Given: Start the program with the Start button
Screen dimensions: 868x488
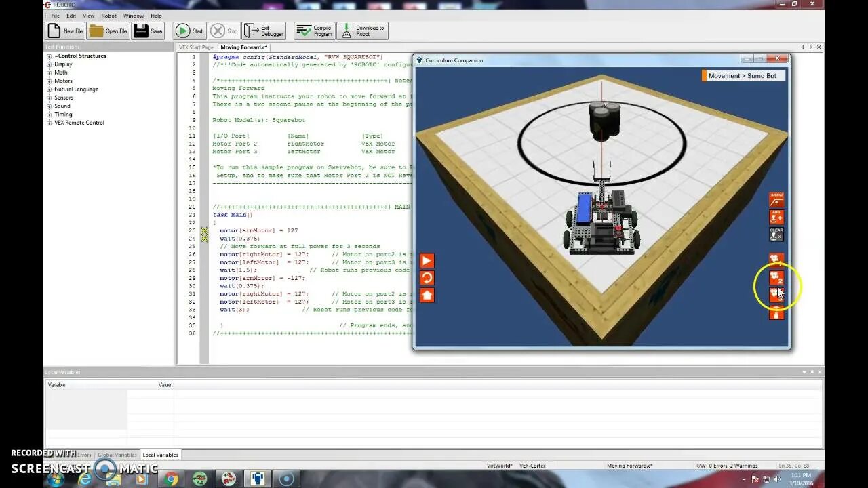Looking at the screenshot, I should [x=189, y=30].
